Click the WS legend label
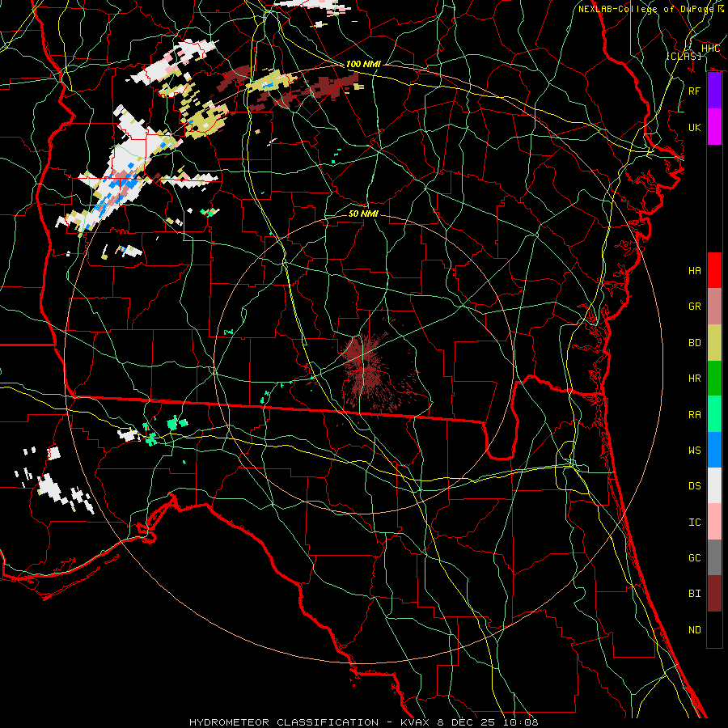Viewport: 728px width, 728px height. 694,451
